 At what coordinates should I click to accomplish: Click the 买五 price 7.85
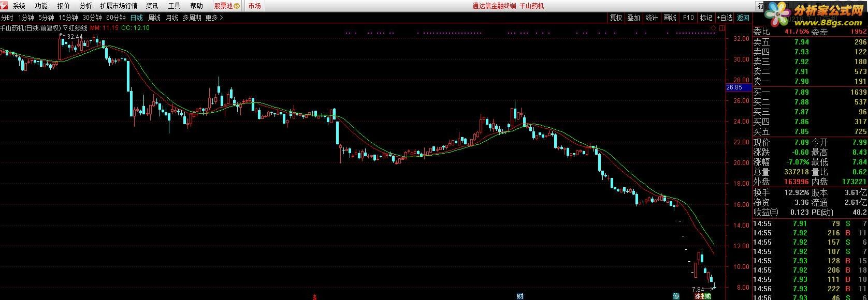coord(801,132)
